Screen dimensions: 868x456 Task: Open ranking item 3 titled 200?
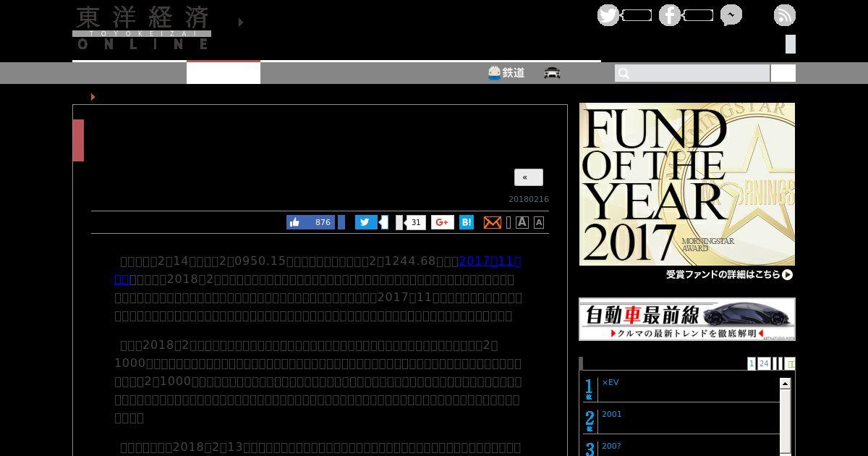click(612, 446)
